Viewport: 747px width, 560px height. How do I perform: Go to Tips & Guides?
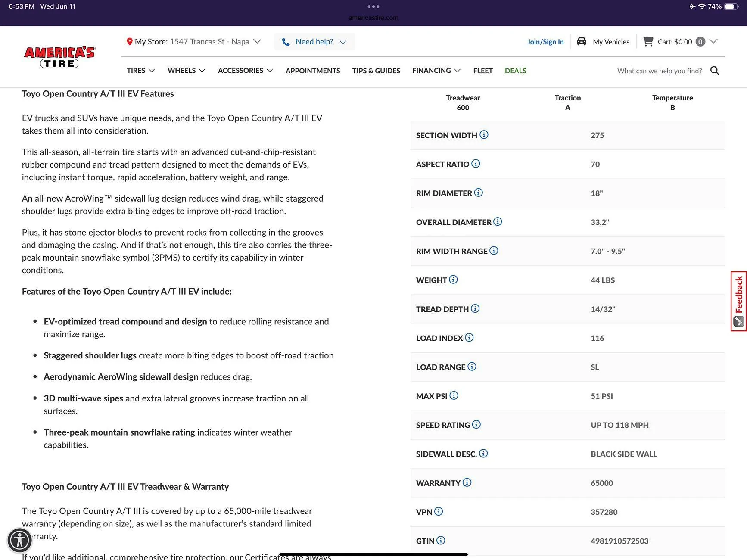pos(376,71)
